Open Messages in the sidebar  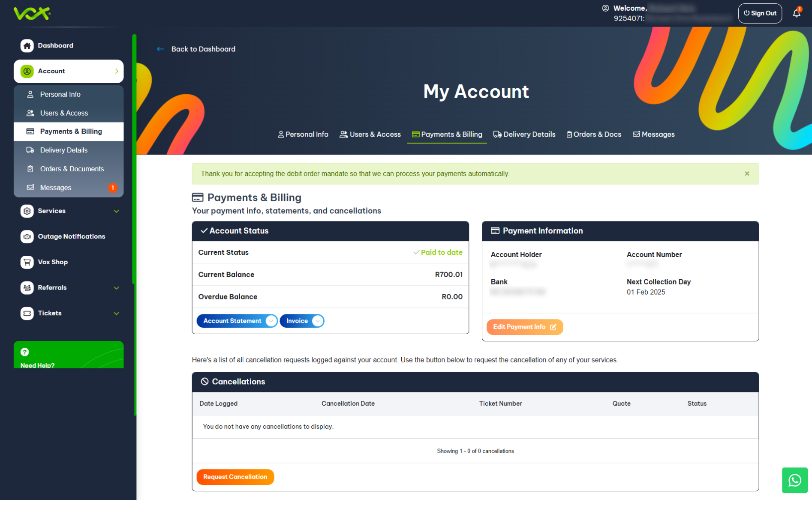tap(56, 188)
